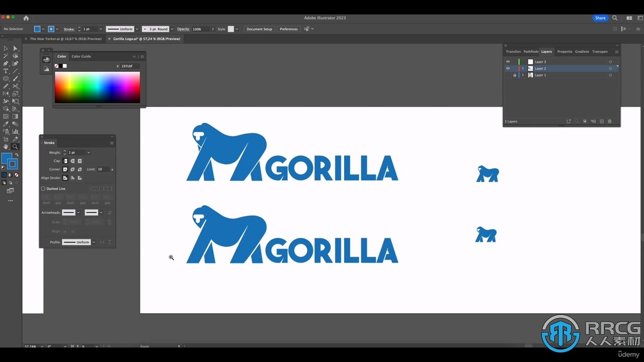This screenshot has width=644, height=362.
Task: Open Layers panel hamburger menu
Action: (616, 52)
